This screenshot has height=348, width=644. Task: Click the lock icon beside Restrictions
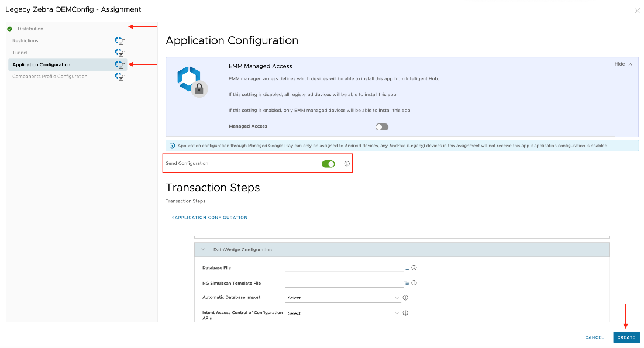point(120,41)
